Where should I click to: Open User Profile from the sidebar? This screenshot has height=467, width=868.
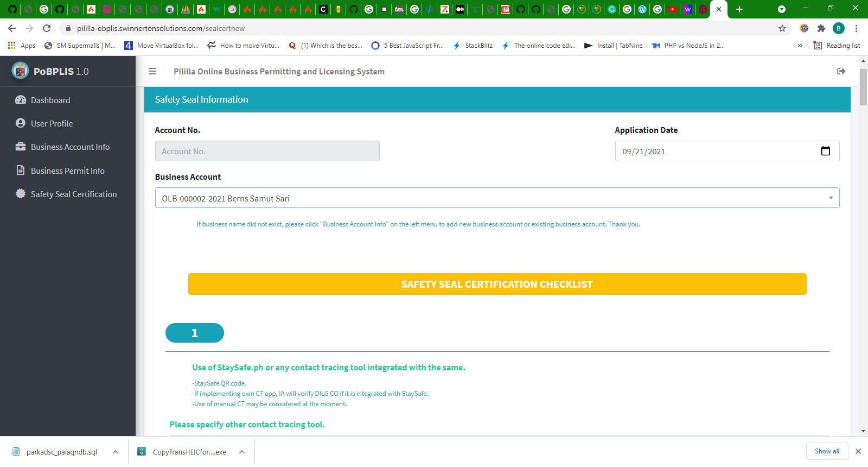click(x=52, y=124)
